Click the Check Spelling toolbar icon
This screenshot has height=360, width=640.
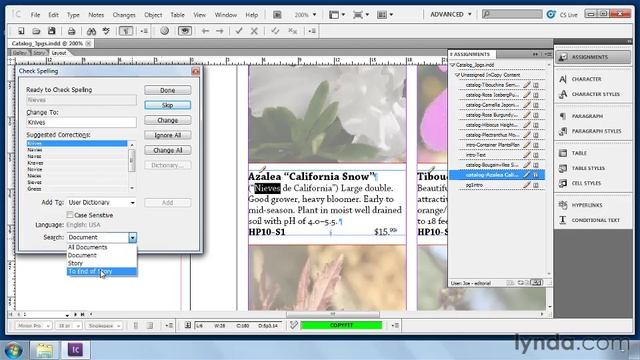point(106,31)
